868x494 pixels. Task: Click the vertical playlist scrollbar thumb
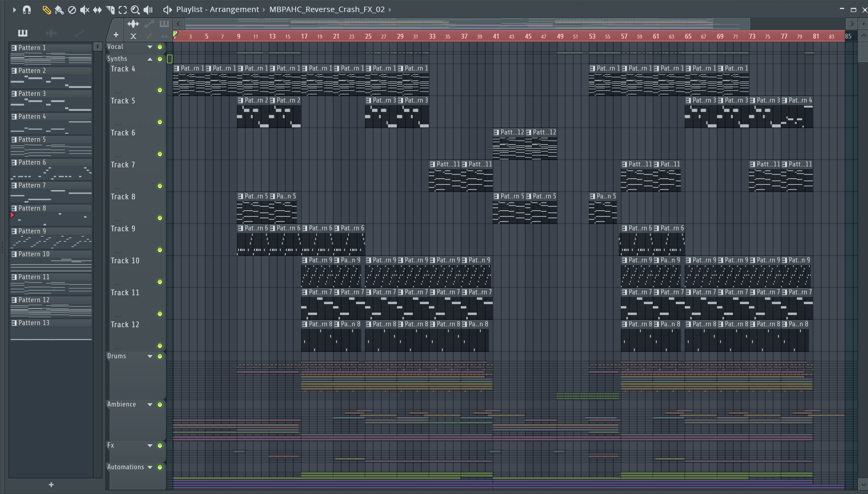click(863, 52)
